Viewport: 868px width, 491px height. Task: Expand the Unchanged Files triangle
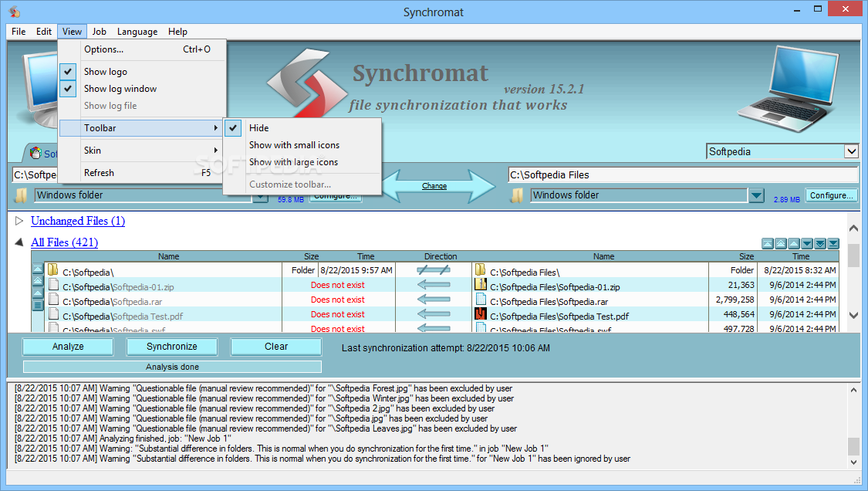[x=19, y=221]
